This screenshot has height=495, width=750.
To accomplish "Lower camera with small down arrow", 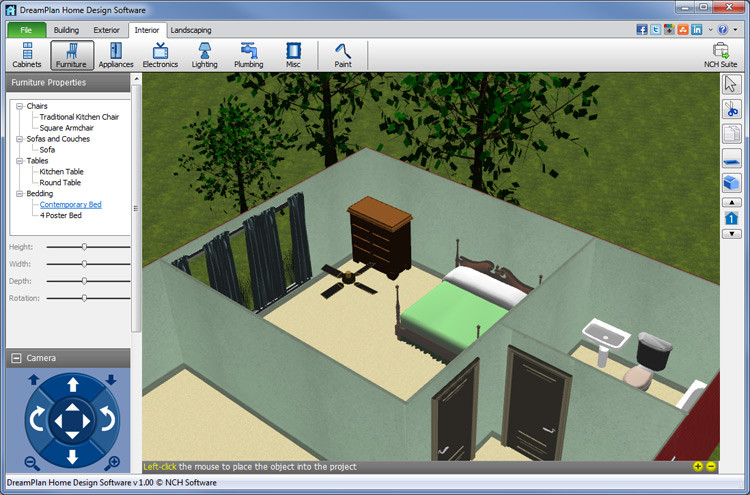I will coord(111,380).
